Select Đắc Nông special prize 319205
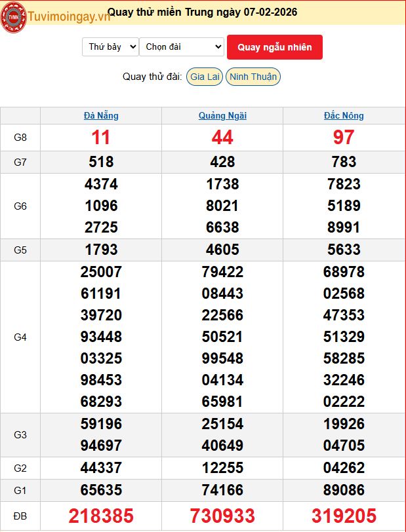The height and width of the screenshot is (532, 406). [344, 516]
